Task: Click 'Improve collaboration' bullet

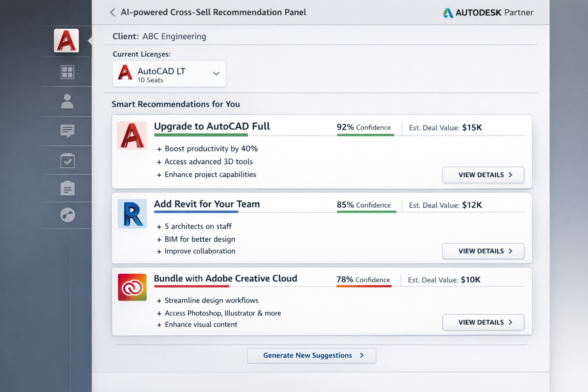Action: point(196,251)
